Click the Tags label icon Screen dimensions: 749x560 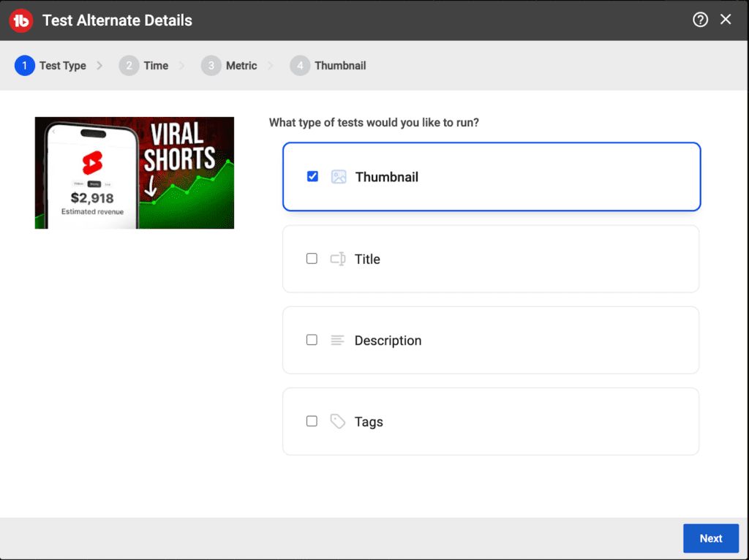[337, 422]
